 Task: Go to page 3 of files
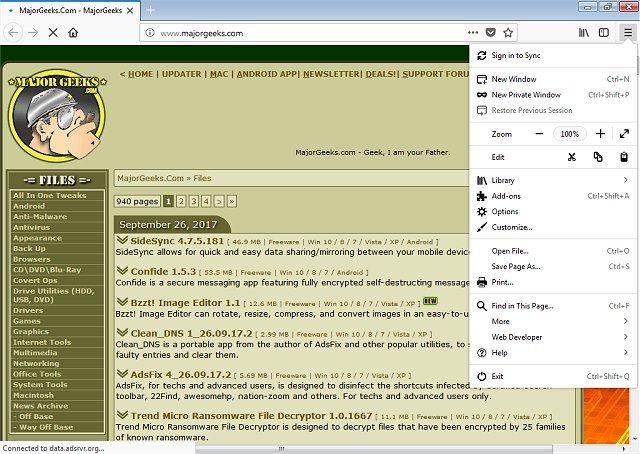point(194,201)
